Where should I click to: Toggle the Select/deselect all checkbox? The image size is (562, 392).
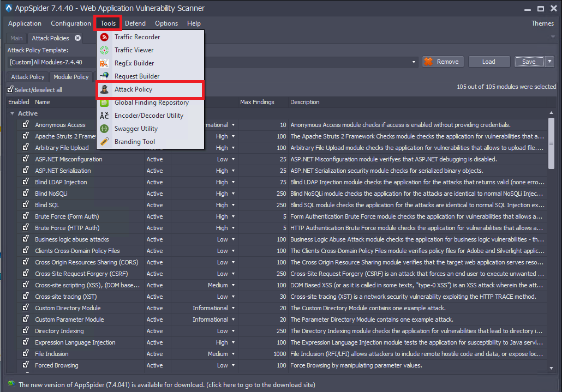pyautogui.click(x=10, y=89)
